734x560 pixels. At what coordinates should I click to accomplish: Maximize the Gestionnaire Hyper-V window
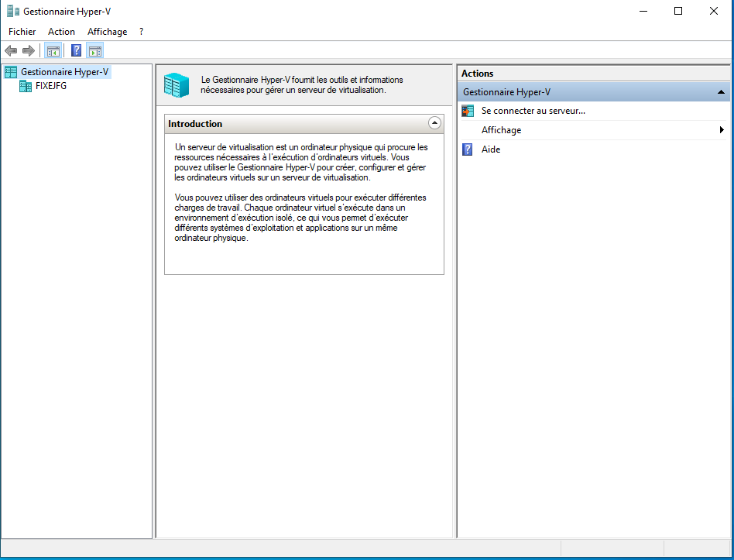678,12
